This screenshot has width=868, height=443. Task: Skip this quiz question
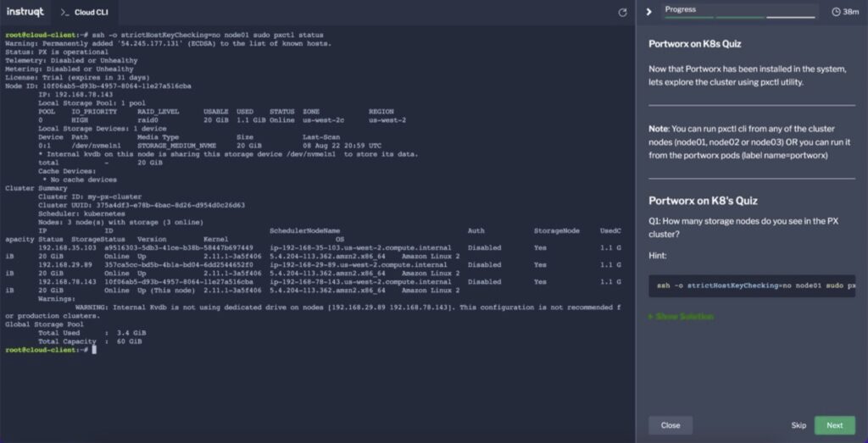798,425
